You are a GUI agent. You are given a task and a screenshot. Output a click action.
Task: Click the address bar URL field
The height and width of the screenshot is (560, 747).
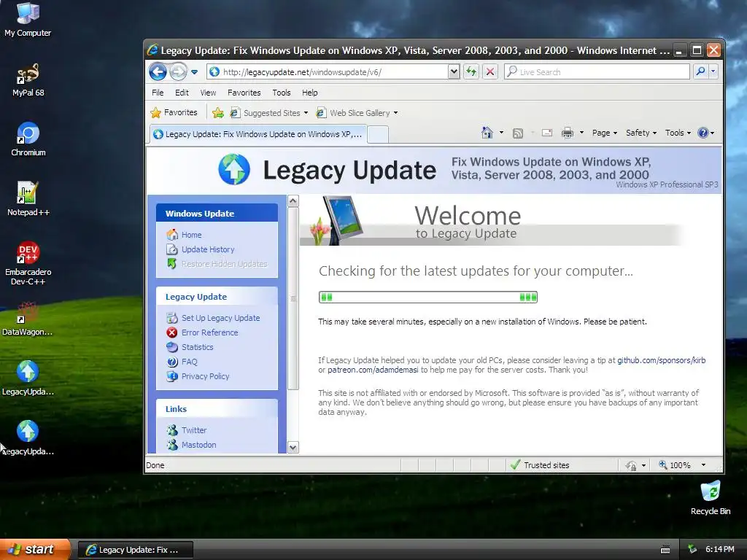[329, 72]
